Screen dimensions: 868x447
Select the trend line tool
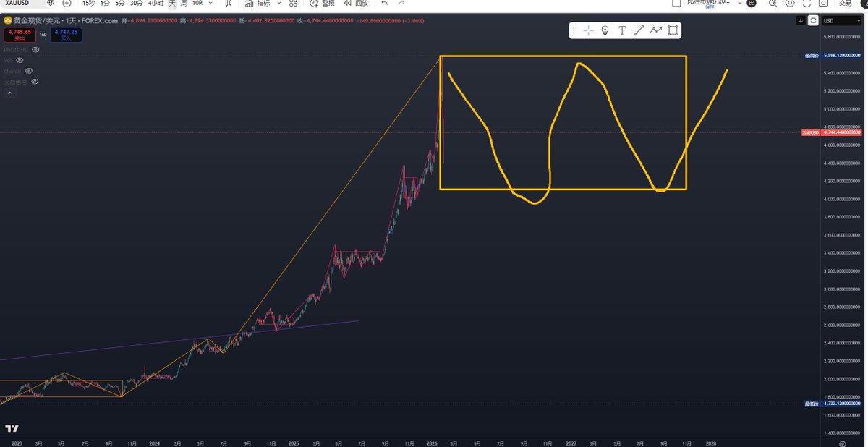point(639,30)
